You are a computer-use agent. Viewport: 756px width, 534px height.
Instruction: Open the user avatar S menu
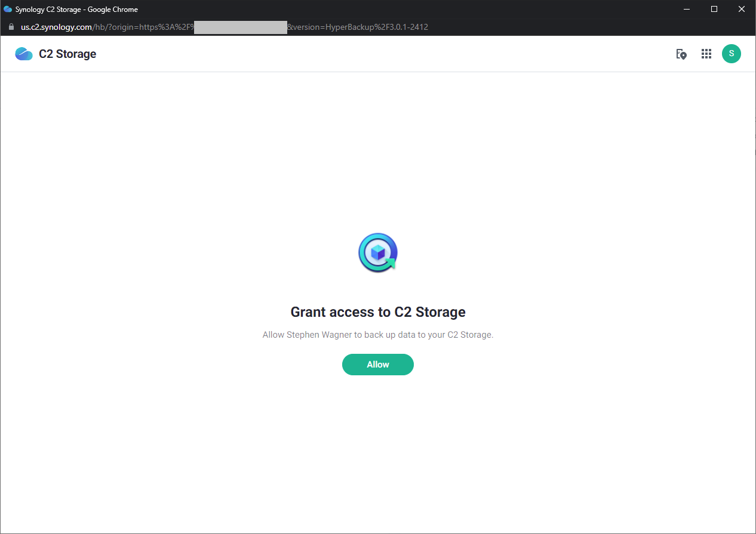point(732,54)
